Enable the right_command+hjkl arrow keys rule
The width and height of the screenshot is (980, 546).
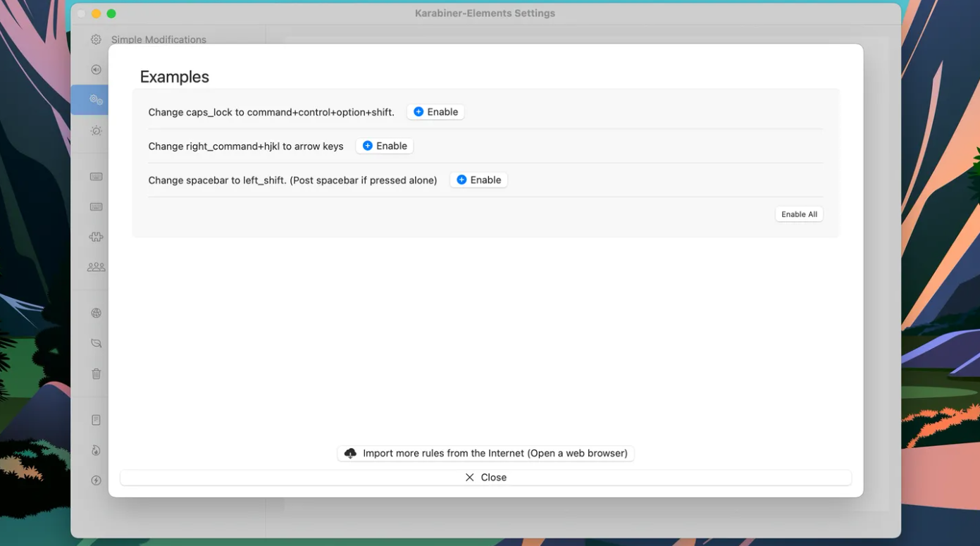(x=385, y=146)
